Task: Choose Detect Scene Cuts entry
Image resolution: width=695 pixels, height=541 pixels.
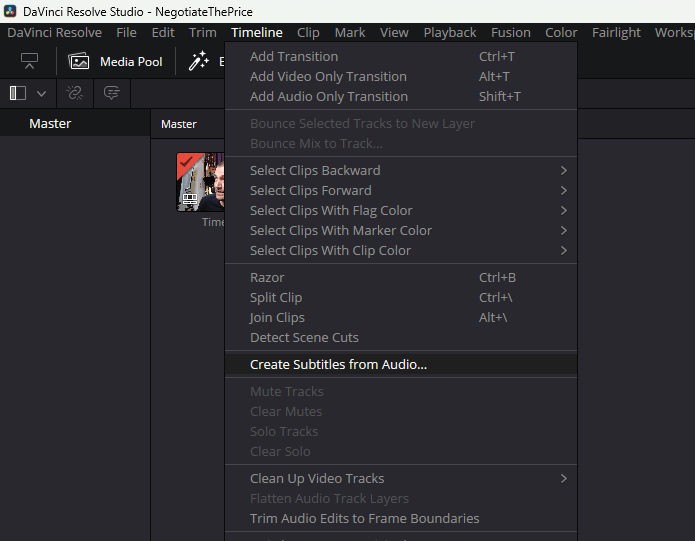Action: pos(401,337)
